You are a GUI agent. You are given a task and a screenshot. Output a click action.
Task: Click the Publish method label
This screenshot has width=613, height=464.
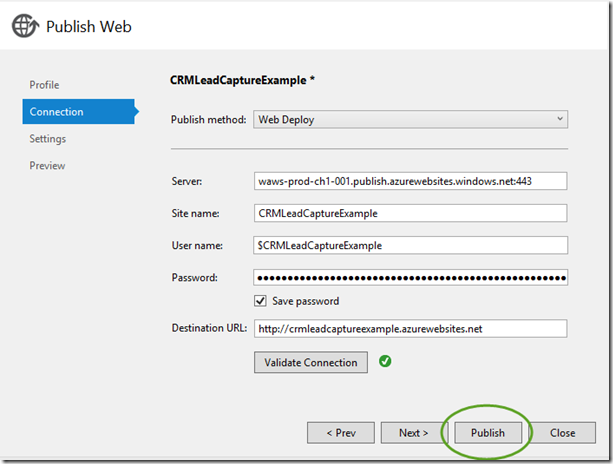click(208, 119)
